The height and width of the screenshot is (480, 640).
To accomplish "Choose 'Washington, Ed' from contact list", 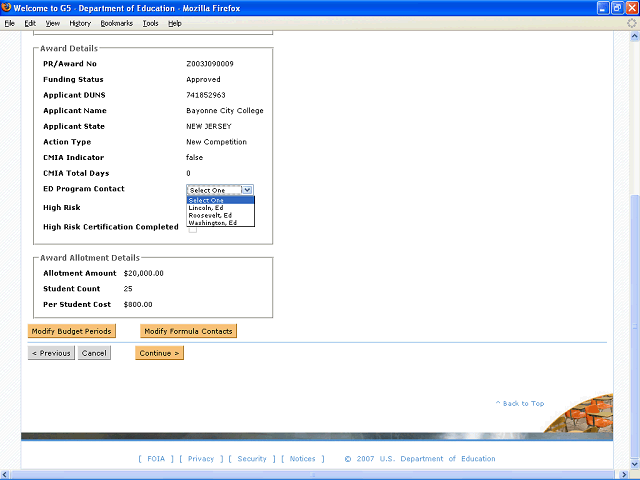I will (220, 222).
